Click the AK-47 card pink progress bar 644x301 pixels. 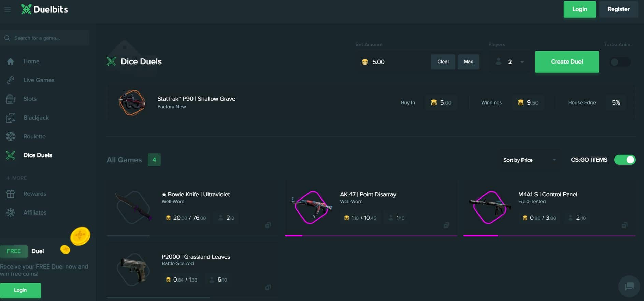tap(371, 236)
